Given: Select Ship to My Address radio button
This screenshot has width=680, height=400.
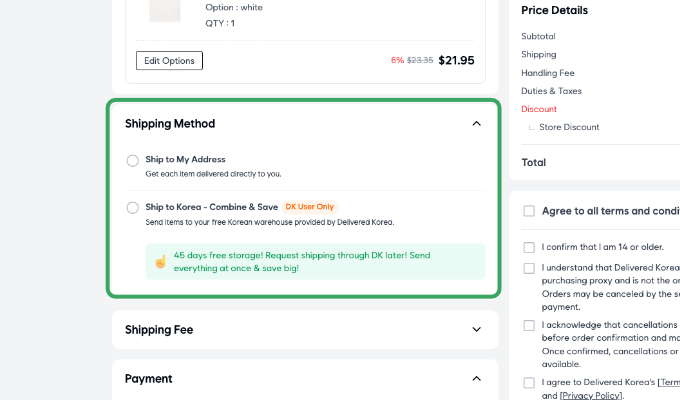Looking at the screenshot, I should pyautogui.click(x=133, y=160).
